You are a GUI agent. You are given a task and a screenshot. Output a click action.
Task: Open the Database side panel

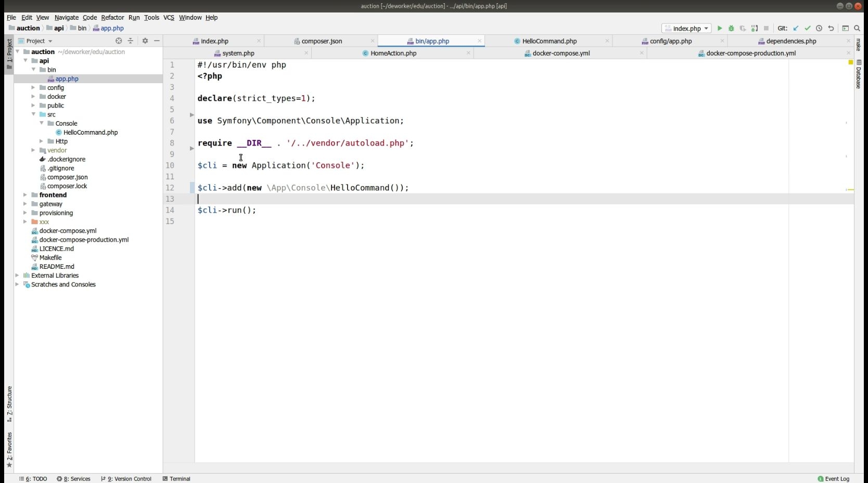(859, 74)
